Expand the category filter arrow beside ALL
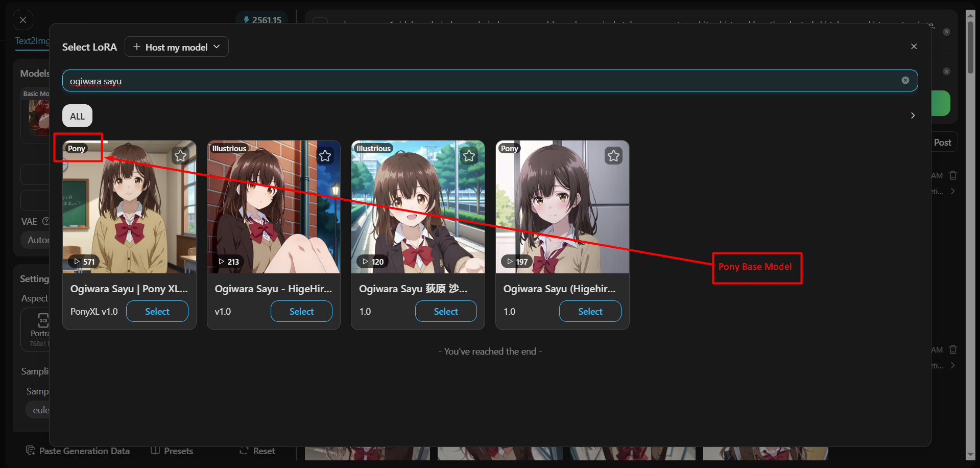This screenshot has height=468, width=980. (x=913, y=115)
